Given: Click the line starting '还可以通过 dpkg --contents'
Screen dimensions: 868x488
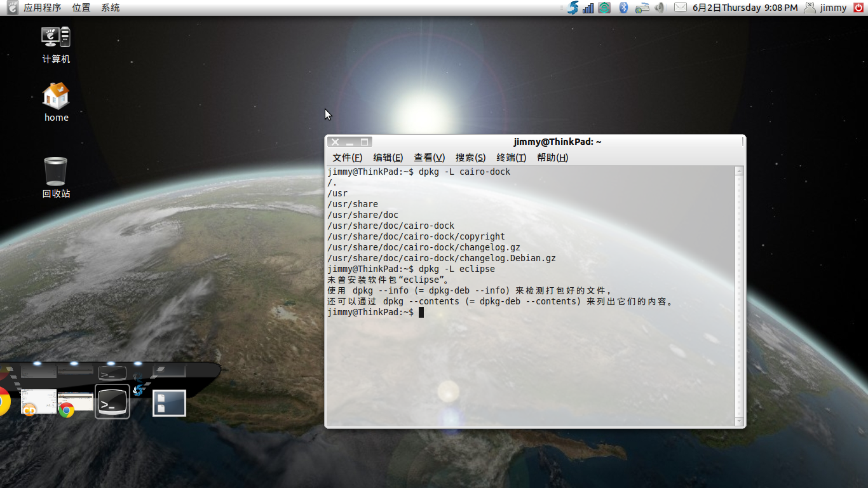Looking at the screenshot, I should (x=500, y=301).
